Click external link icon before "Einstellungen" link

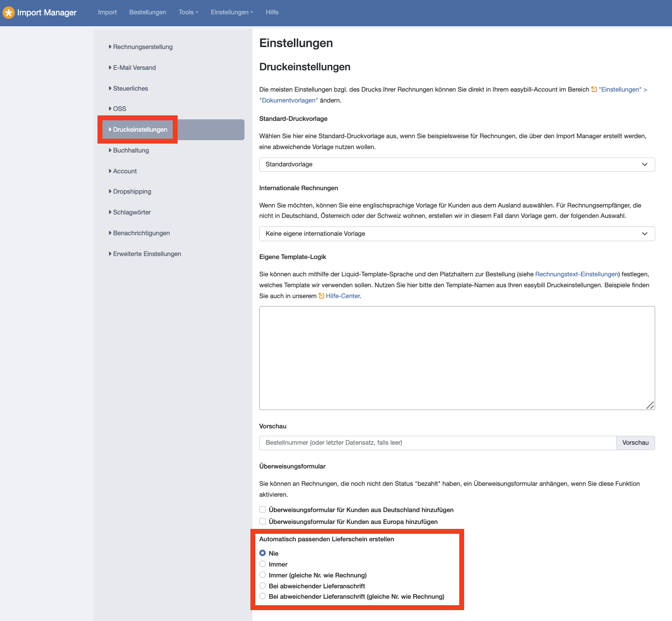(594, 90)
